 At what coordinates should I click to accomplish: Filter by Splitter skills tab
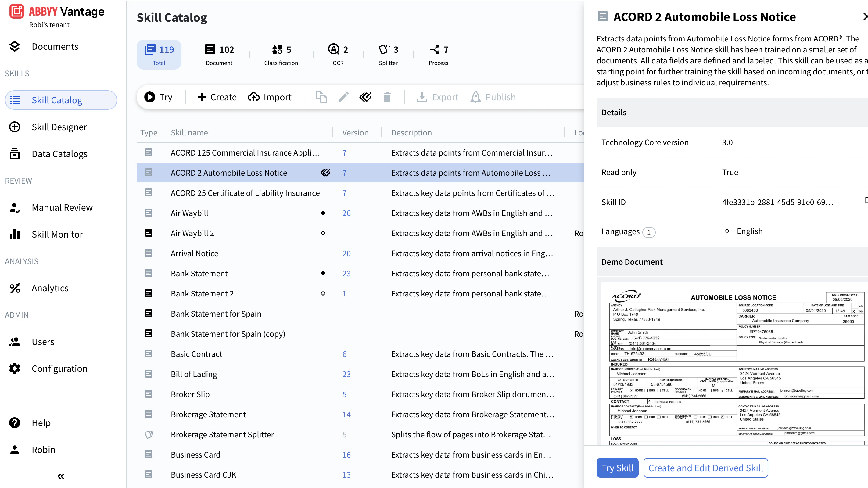(388, 55)
